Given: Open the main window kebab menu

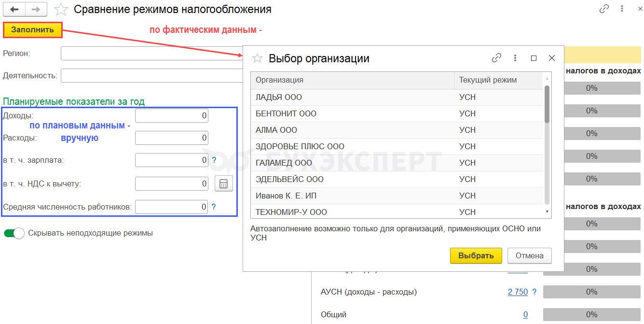Looking at the screenshot, I should (622, 9).
